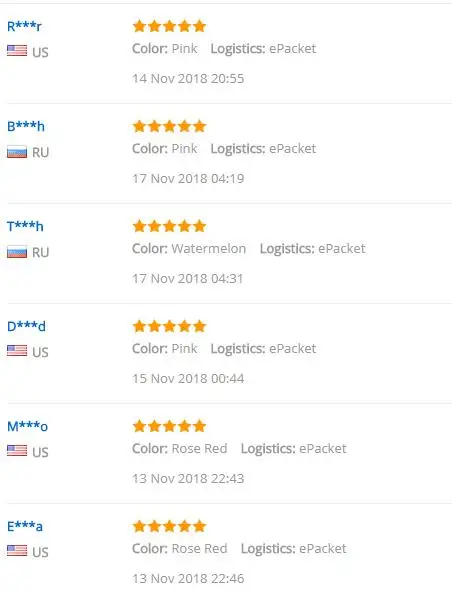Click the star rating dated 15 Nov 2018
The width and height of the screenshot is (452, 600).
click(169, 326)
